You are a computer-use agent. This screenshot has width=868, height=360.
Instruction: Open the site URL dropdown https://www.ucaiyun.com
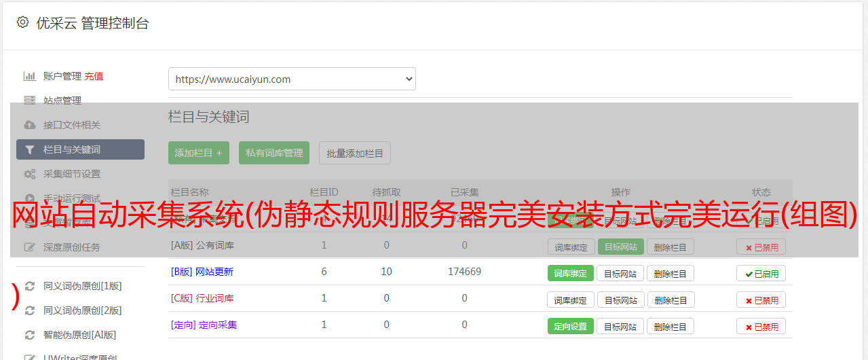(292, 79)
